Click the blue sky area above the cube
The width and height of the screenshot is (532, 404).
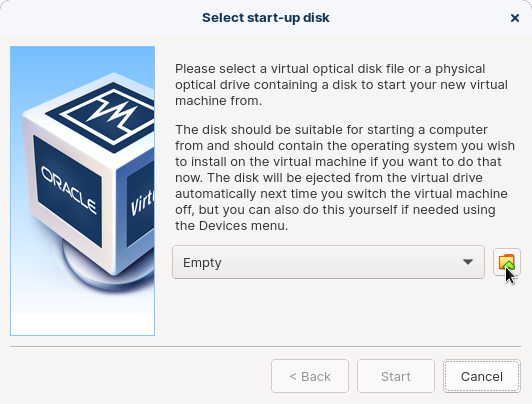point(82,58)
